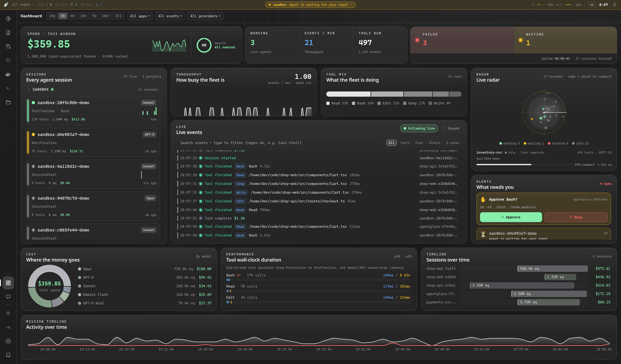Select the 6h time range tab
621x364 pixels.
[x=73, y=16]
